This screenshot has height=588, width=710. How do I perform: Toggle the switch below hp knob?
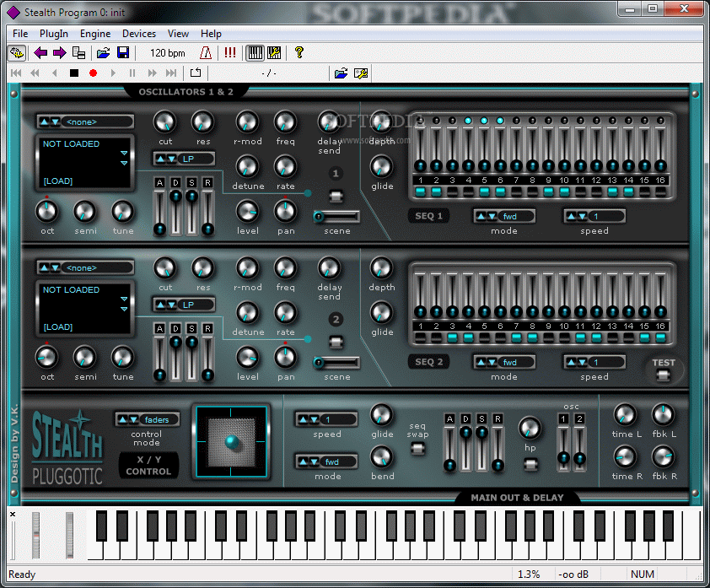530,464
